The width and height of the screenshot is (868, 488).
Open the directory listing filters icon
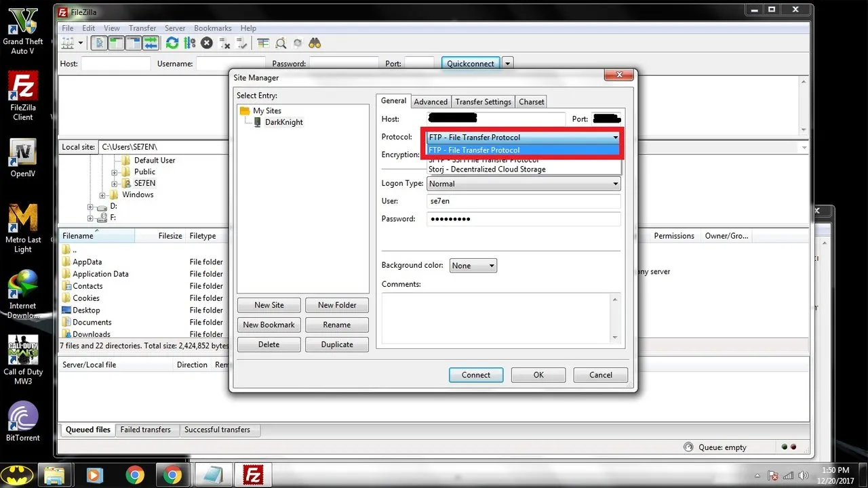click(263, 43)
